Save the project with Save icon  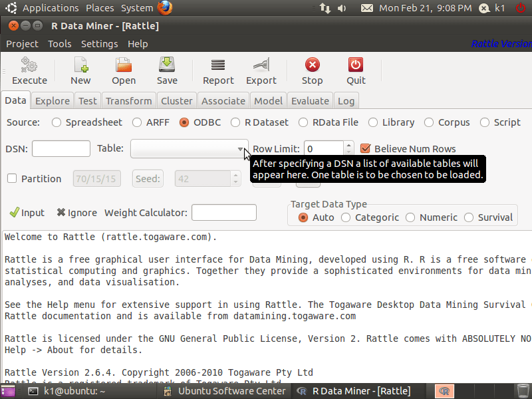click(167, 65)
